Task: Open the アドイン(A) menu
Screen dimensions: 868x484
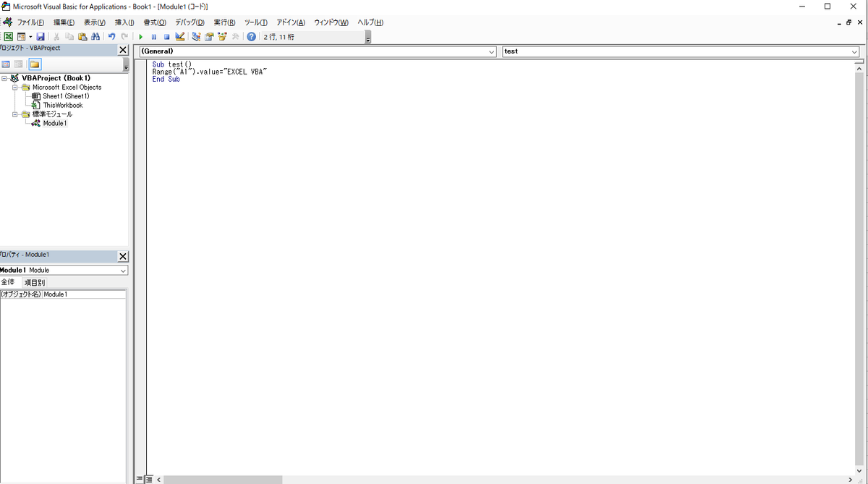Action: [x=291, y=22]
